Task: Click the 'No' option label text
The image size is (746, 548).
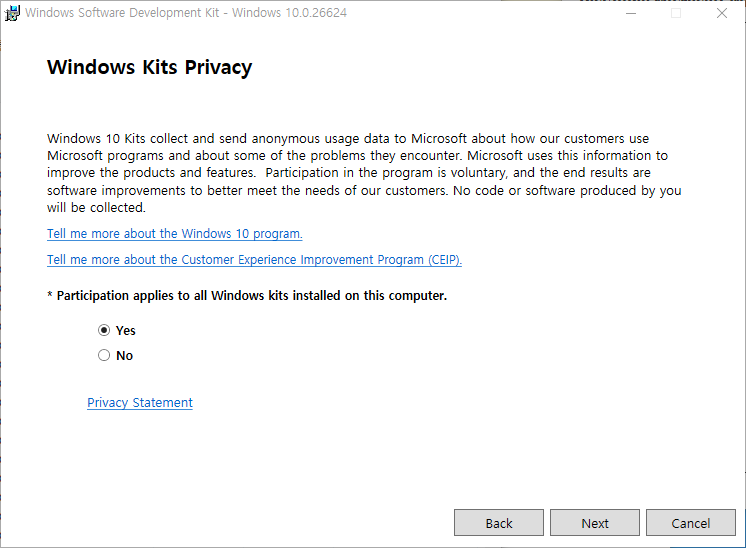Action: click(x=124, y=355)
